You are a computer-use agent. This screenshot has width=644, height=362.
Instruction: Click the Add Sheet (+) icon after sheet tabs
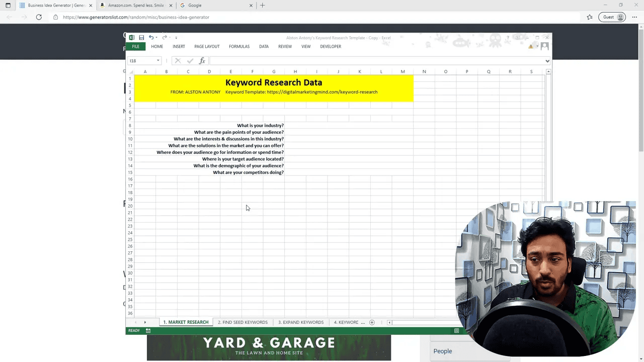click(x=371, y=322)
